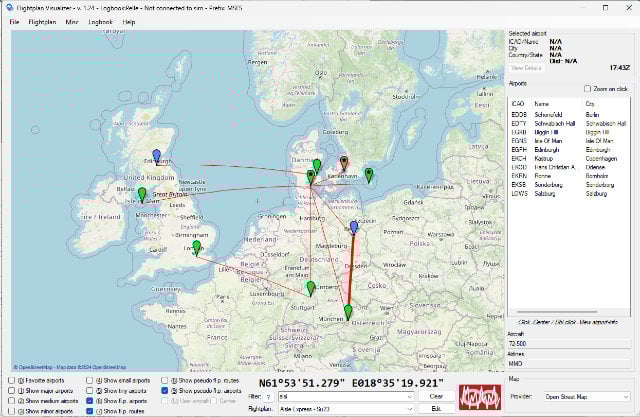640x417 pixels.
Task: Click the blue Edinburgh map pin
Action: (x=156, y=156)
